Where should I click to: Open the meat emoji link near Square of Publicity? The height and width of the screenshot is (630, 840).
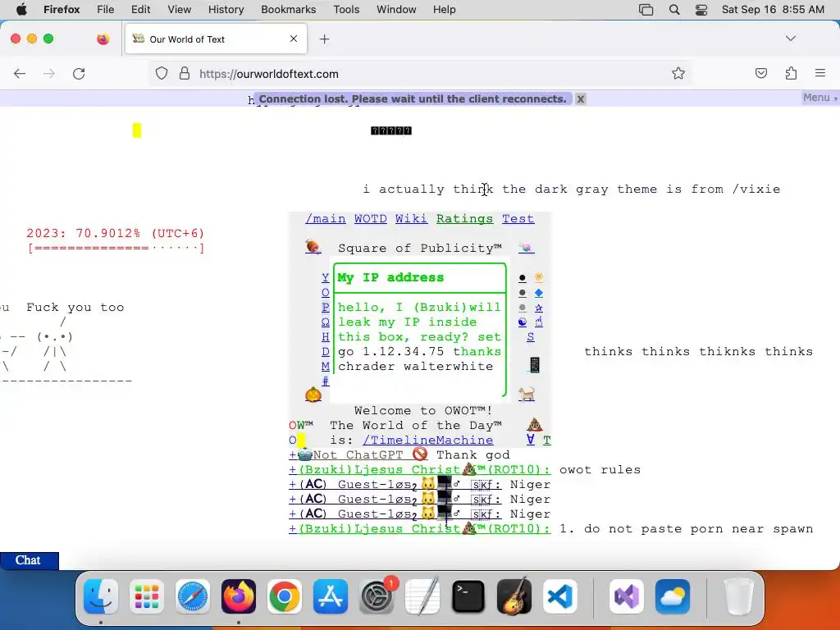click(x=313, y=247)
